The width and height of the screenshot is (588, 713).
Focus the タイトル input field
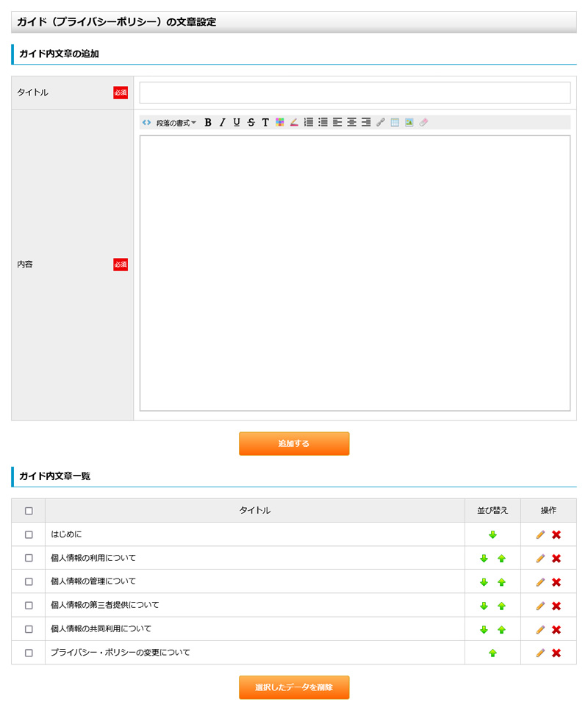coord(355,93)
